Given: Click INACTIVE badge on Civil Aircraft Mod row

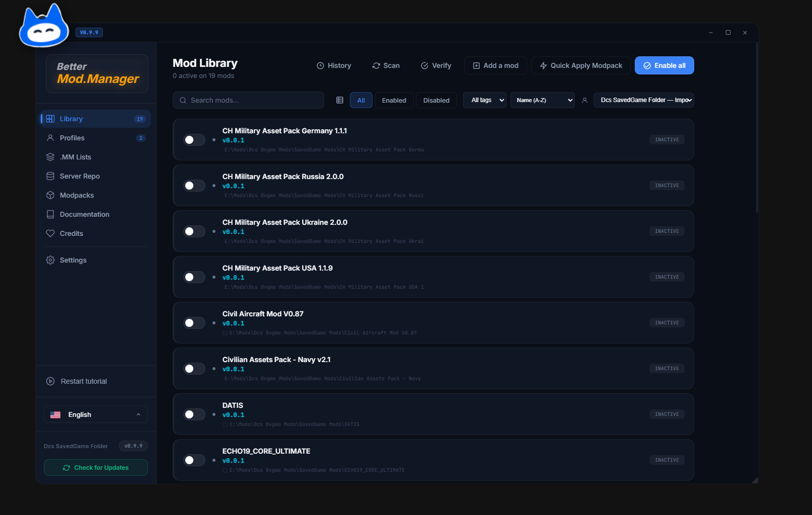Looking at the screenshot, I should [667, 323].
